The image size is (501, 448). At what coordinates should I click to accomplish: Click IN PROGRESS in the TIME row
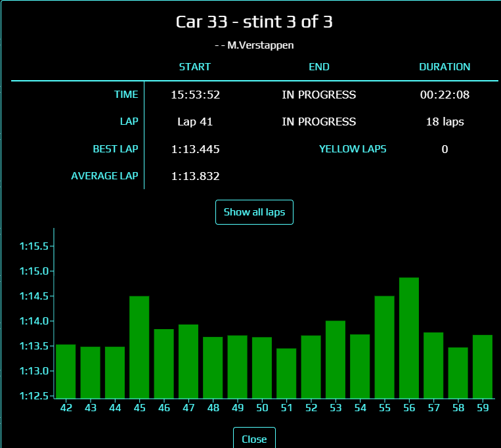pos(319,95)
